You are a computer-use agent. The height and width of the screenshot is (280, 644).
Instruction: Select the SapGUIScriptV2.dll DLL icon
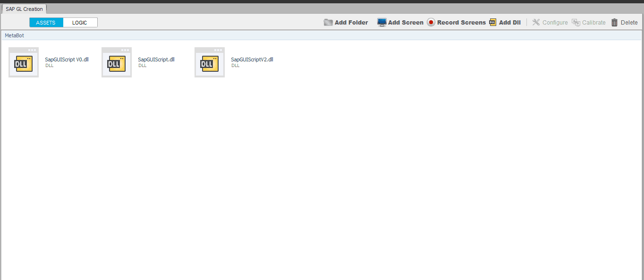click(x=210, y=62)
